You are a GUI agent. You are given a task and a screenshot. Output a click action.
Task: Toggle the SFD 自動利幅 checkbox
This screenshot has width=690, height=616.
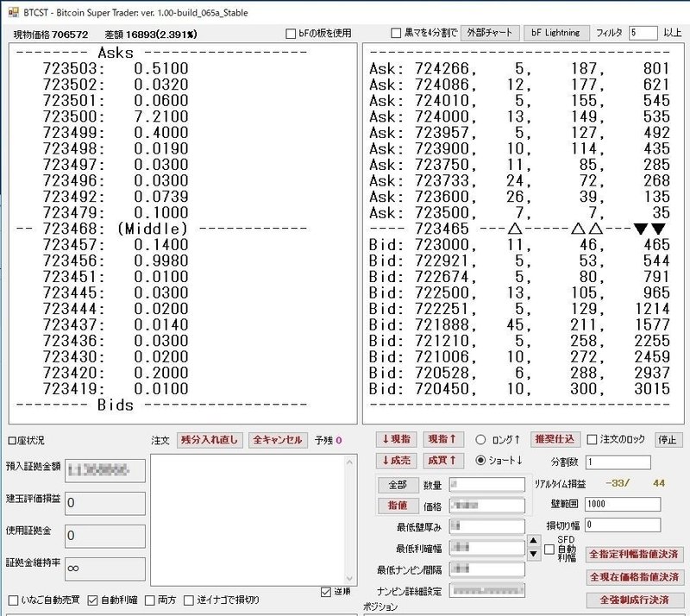coord(549,549)
